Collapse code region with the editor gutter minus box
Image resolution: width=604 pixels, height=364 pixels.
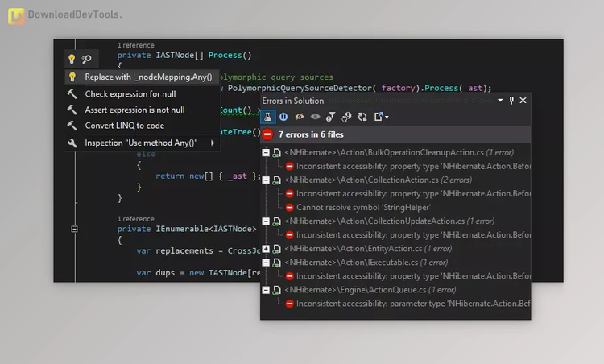(74, 230)
